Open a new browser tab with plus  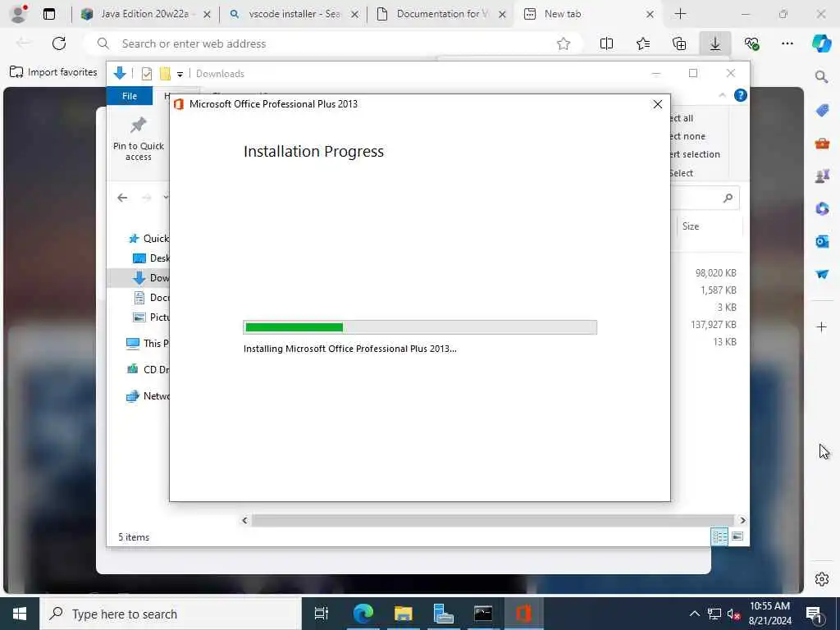680,14
